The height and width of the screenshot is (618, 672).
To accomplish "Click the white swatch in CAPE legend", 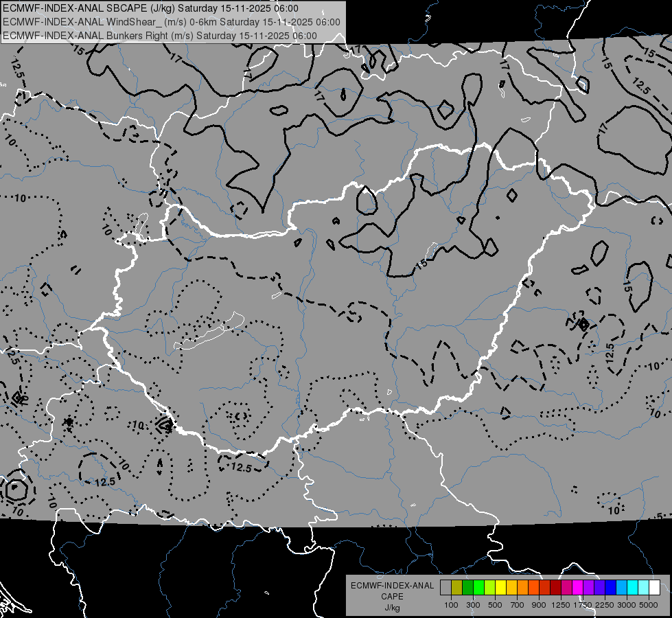I will coord(655,588).
